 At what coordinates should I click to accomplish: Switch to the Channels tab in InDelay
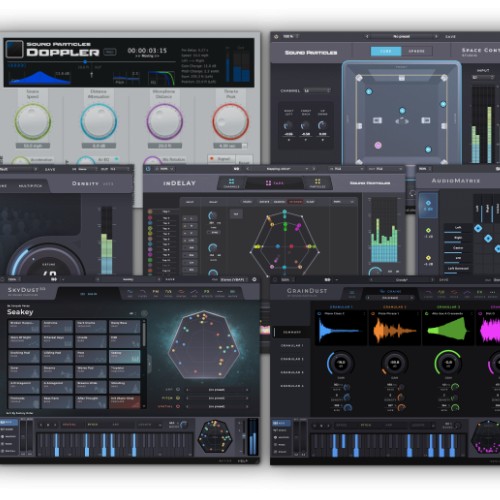[231, 183]
